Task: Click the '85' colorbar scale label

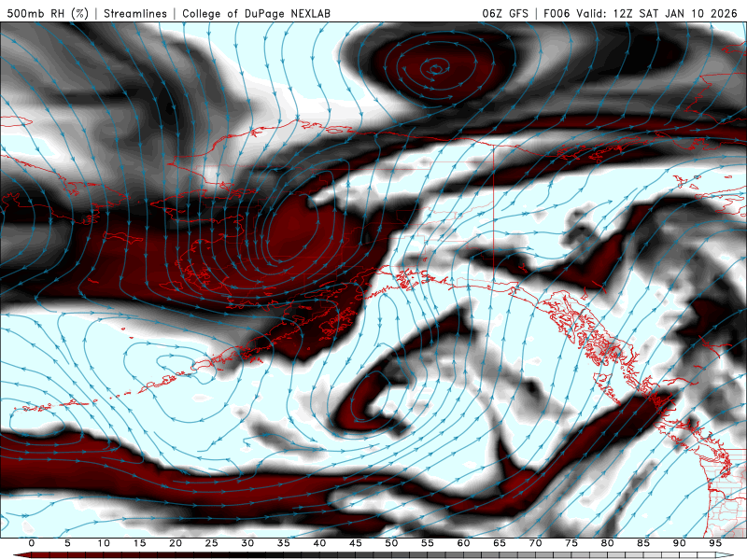Action: 643,543
